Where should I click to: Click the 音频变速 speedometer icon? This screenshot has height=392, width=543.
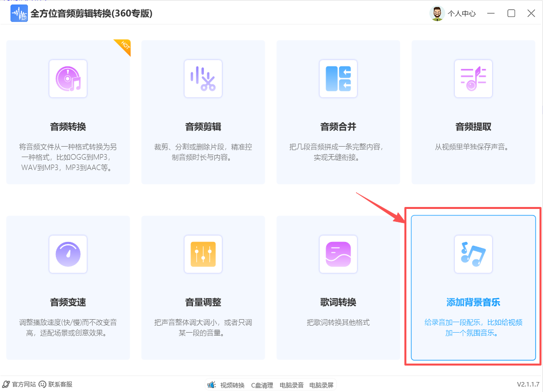coord(68,254)
